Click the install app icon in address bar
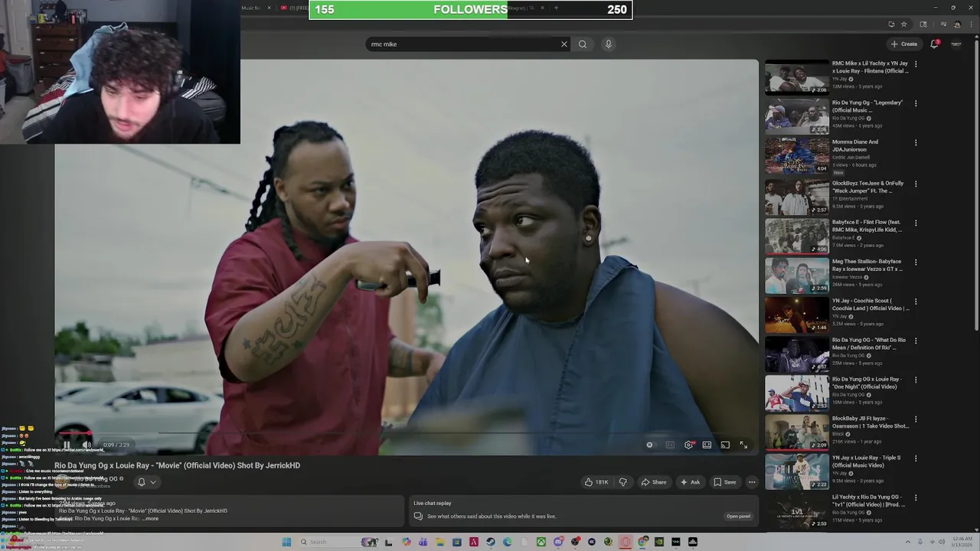The height and width of the screenshot is (551, 980). point(891,24)
